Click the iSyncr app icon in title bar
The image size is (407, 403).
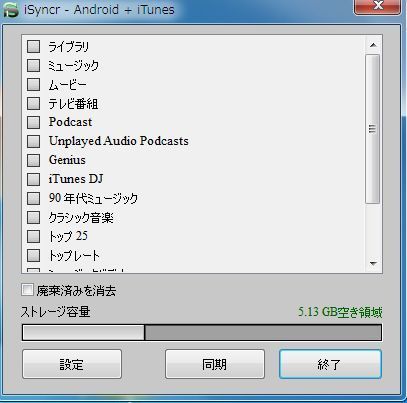coord(11,9)
